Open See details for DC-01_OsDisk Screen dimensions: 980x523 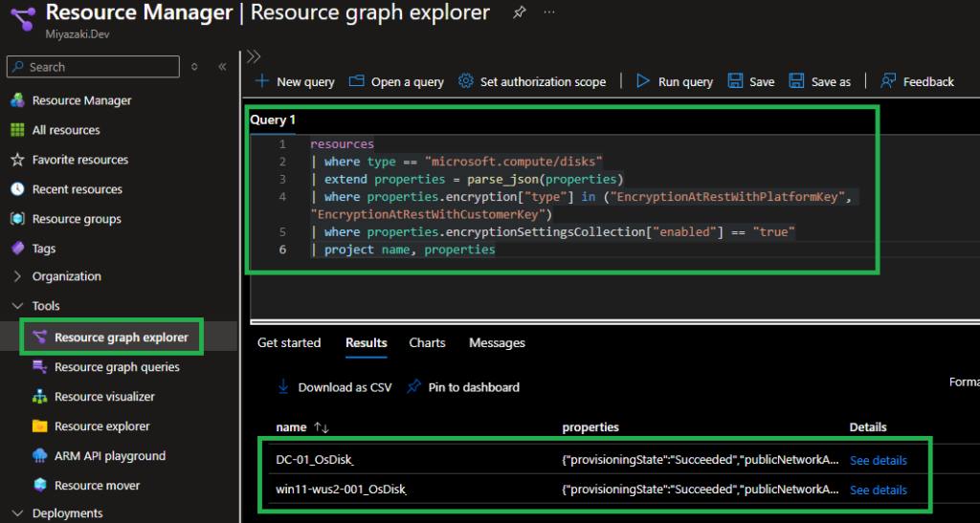(x=878, y=460)
